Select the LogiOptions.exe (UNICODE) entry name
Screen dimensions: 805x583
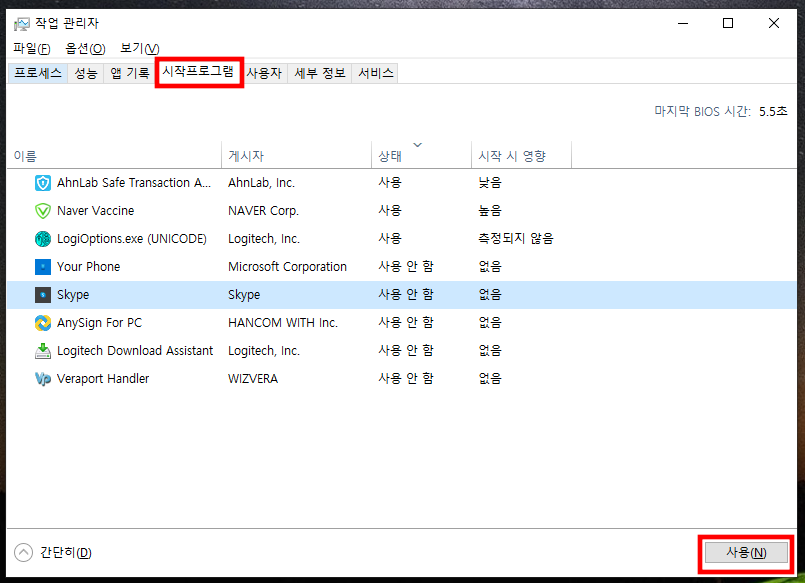tap(132, 239)
